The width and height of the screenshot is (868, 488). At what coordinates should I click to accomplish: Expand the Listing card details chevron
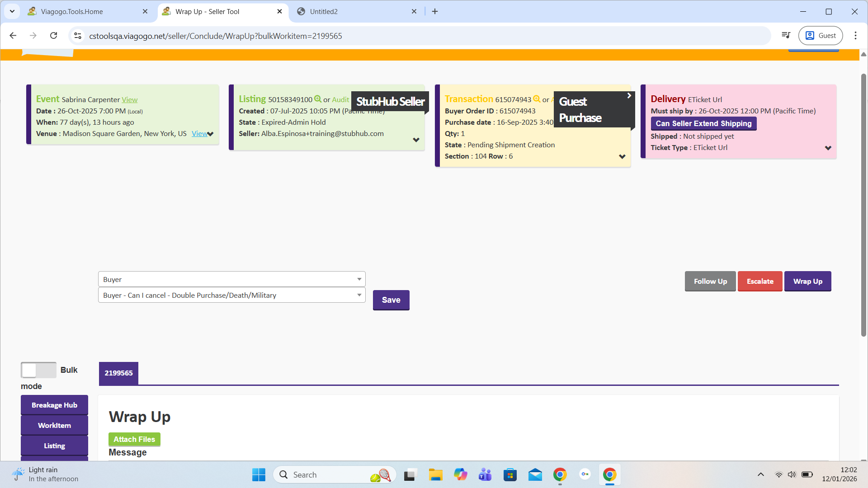(416, 140)
